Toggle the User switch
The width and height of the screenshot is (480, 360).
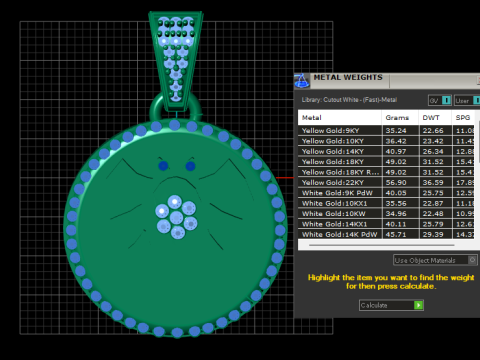[x=467, y=100]
